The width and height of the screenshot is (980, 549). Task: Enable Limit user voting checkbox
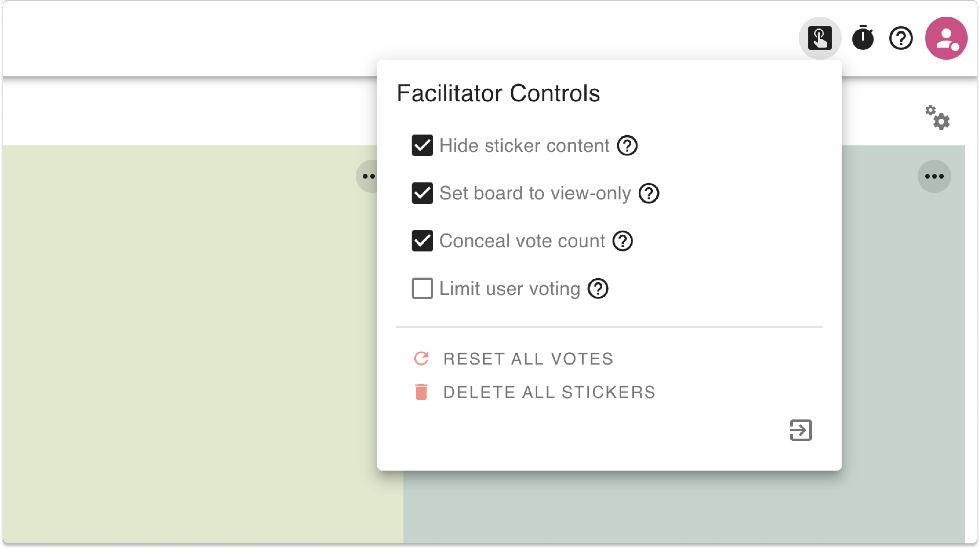click(422, 289)
